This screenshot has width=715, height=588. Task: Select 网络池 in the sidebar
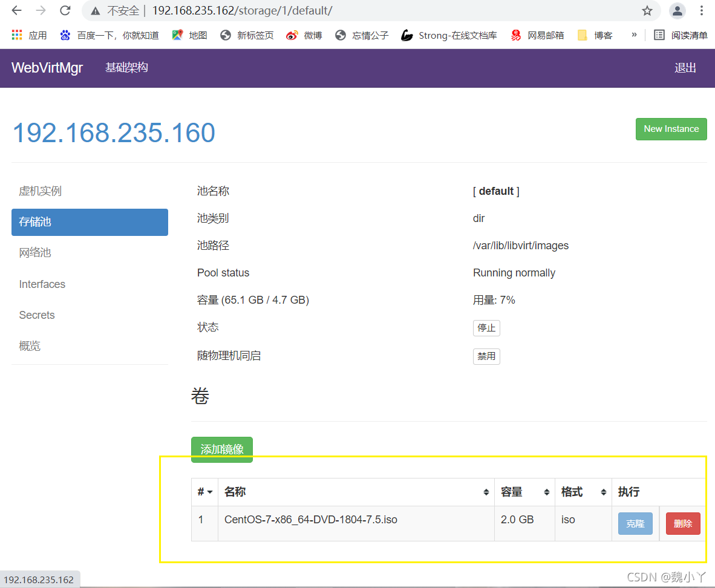click(x=90, y=253)
